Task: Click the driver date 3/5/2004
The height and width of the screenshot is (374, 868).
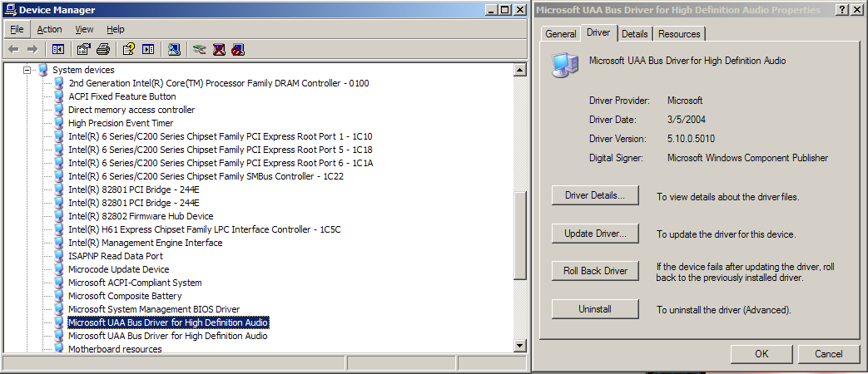Action: (687, 120)
